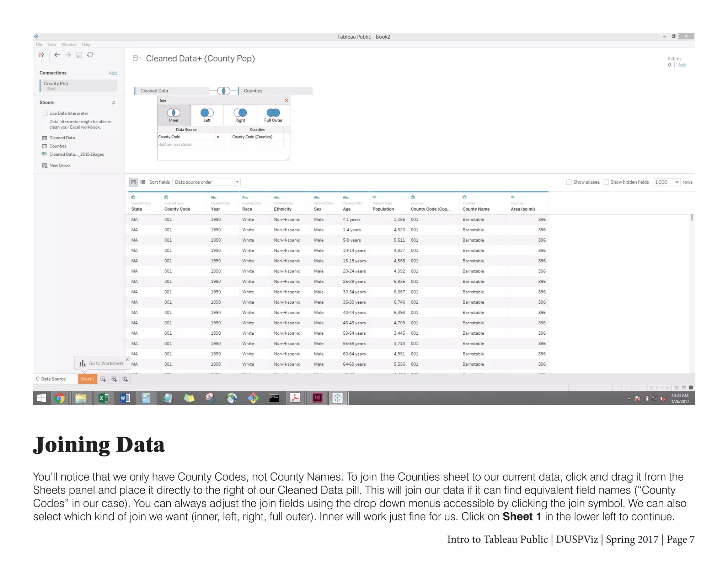This screenshot has width=728, height=562.
Task: Save workbook via floppy disk icon
Action: click(x=79, y=55)
